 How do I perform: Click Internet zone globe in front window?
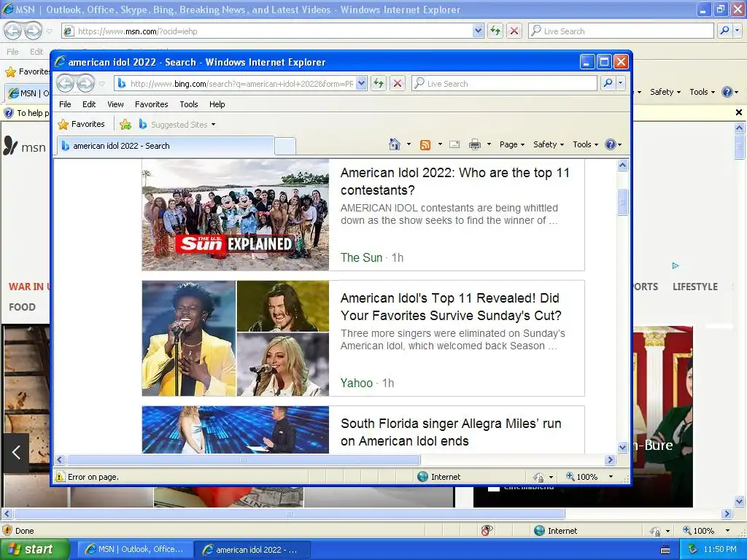422,477
